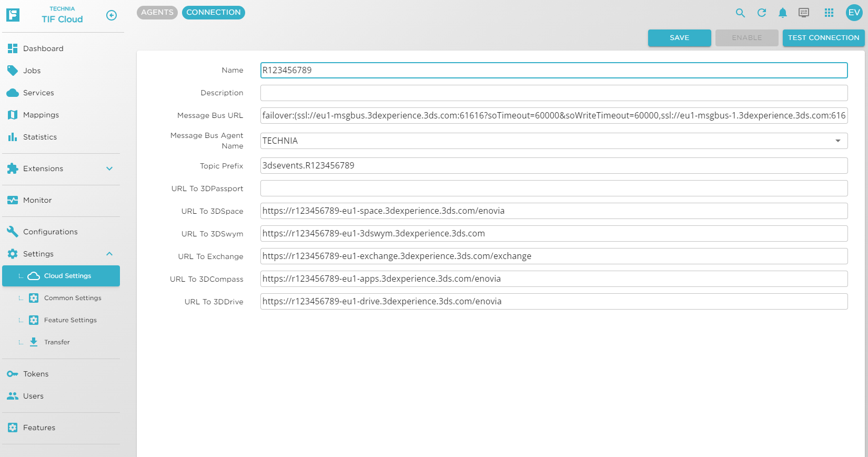Click the TEST CONNECTION button
Viewport: 868px width, 457px height.
[x=823, y=38]
